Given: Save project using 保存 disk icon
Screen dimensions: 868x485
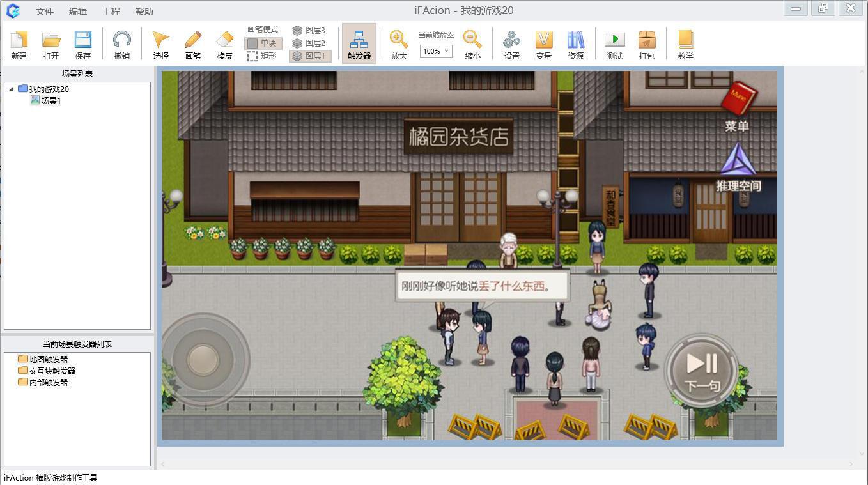Looking at the screenshot, I should pos(83,45).
